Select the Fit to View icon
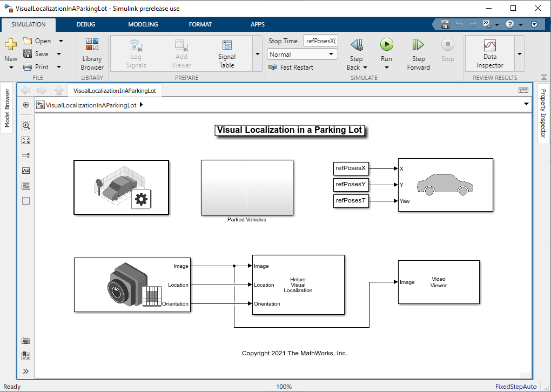This screenshot has width=551, height=392. [26, 140]
